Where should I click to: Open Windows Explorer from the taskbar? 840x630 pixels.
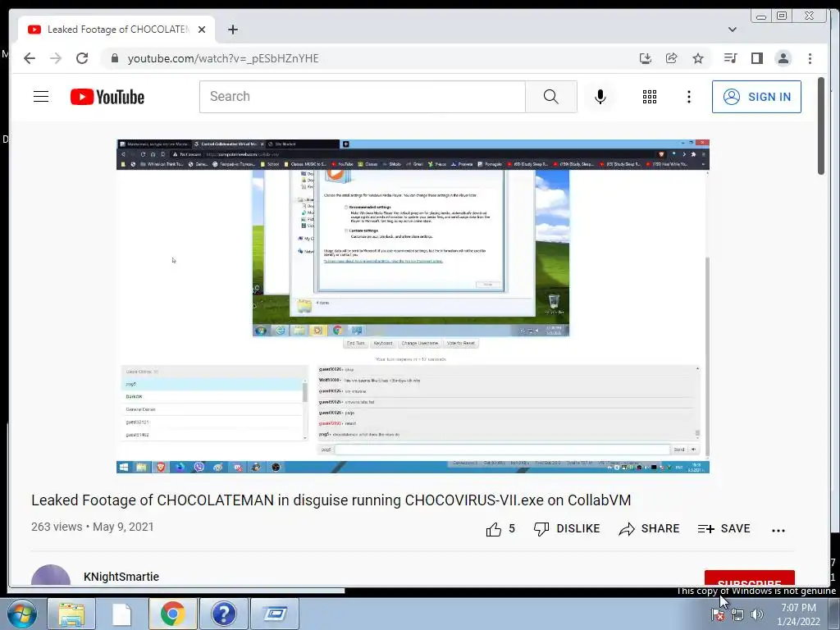(x=71, y=614)
